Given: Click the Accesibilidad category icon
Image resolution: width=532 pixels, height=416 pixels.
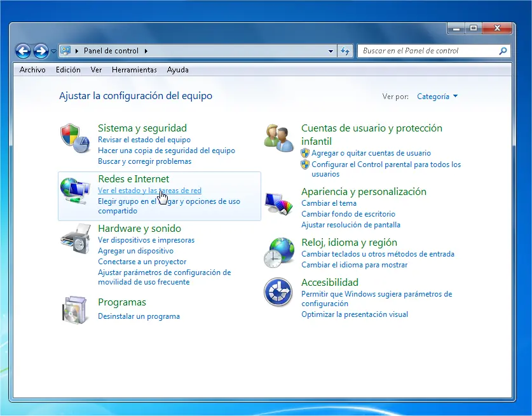Looking at the screenshot, I should click(278, 292).
